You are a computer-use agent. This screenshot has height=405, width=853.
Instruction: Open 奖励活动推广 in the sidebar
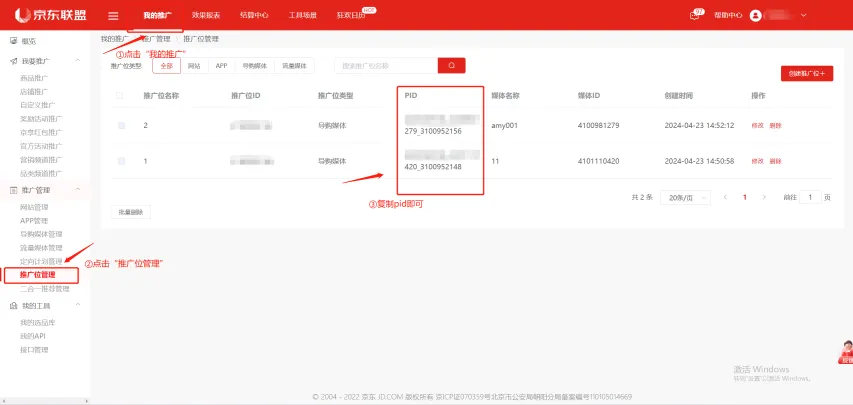click(41, 119)
